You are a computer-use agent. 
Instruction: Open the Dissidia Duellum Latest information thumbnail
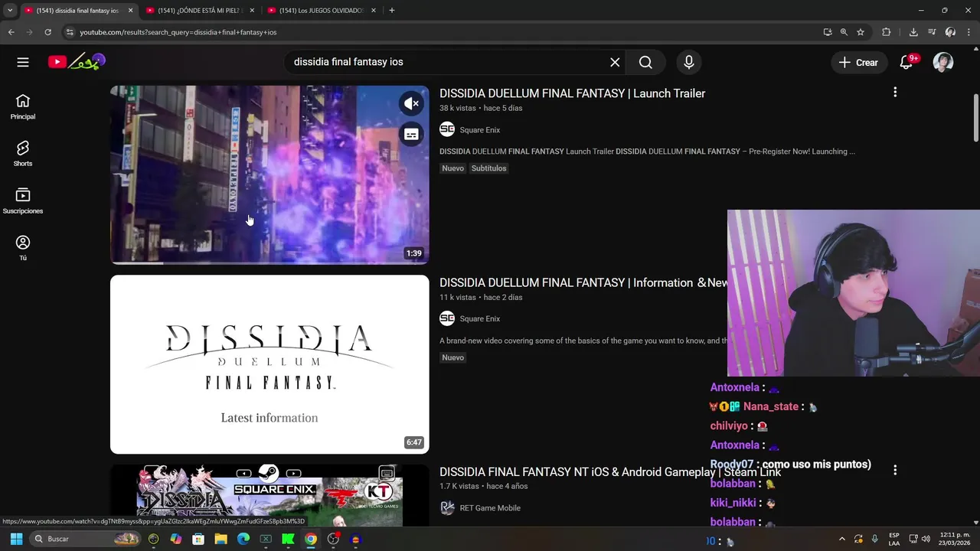(269, 364)
